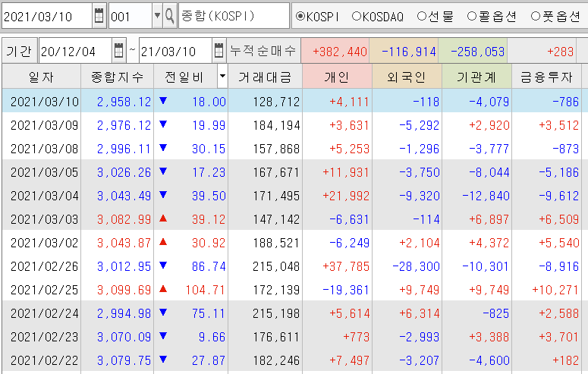
Task: Click institution net value -12,840
Action: (486, 196)
